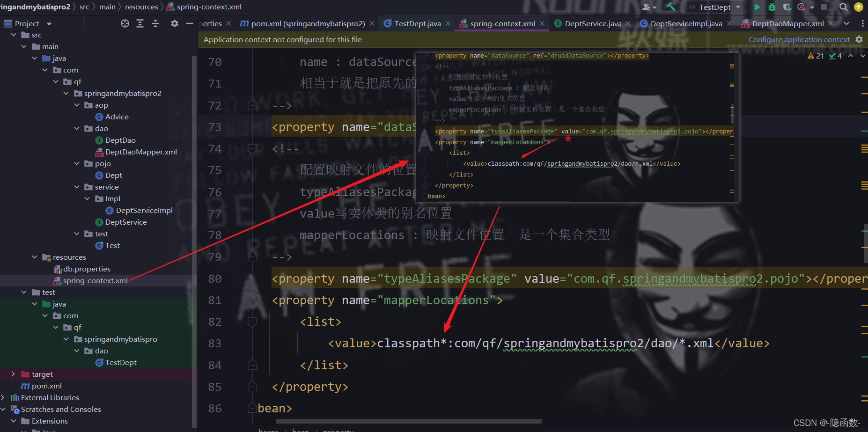Hide the Project tool window

click(x=190, y=23)
